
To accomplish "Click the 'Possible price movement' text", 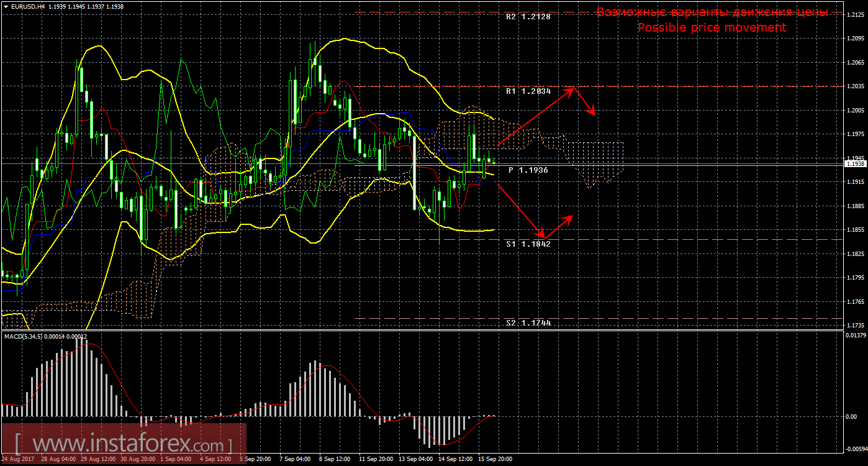I will 712,28.
